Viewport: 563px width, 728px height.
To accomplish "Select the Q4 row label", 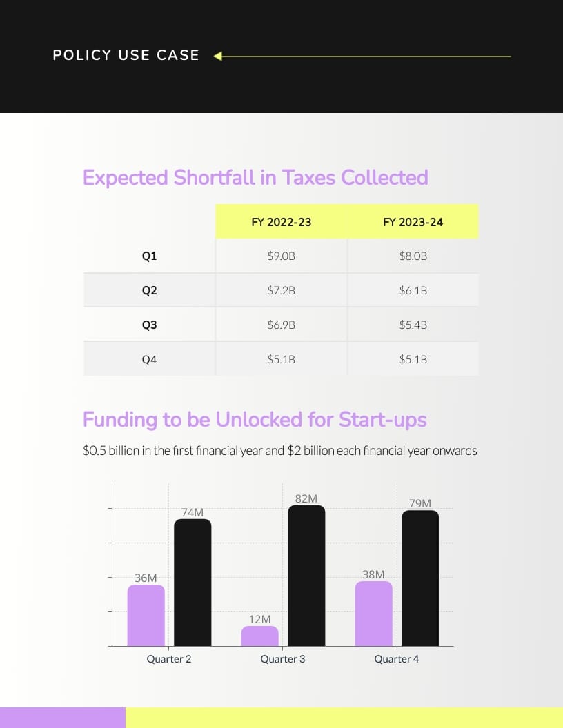I will coord(149,359).
